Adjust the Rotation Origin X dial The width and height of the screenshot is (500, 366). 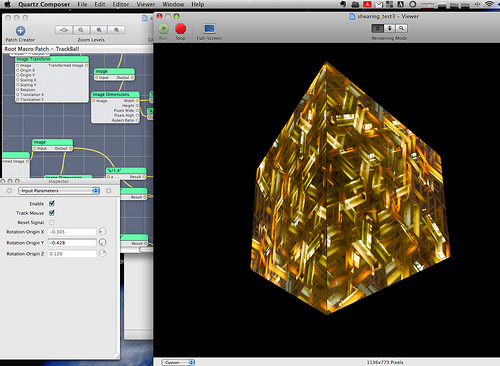click(102, 231)
